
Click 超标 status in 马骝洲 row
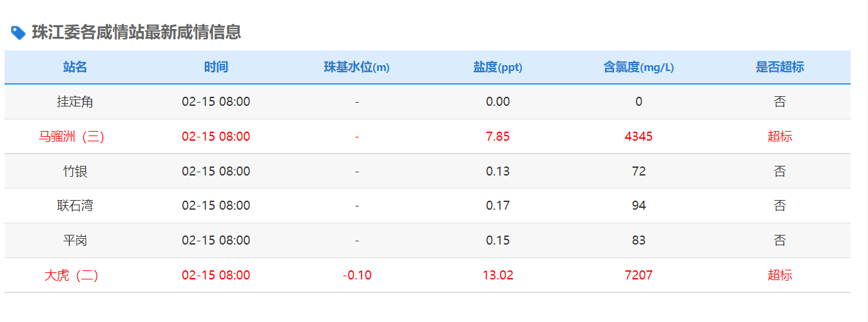coord(780,137)
